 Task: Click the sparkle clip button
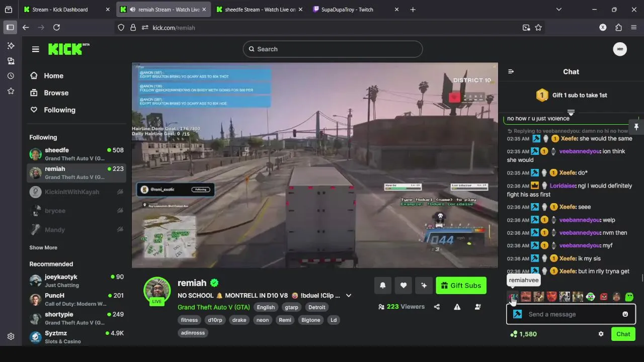(x=424, y=285)
